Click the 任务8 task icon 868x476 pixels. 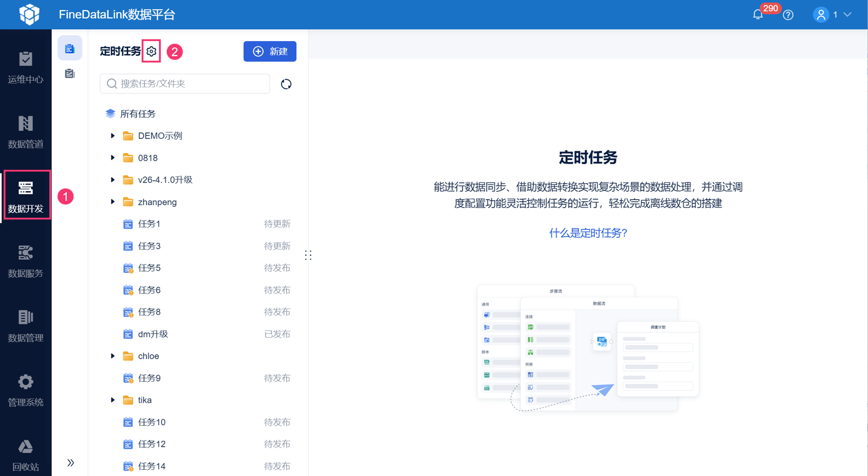pos(128,312)
